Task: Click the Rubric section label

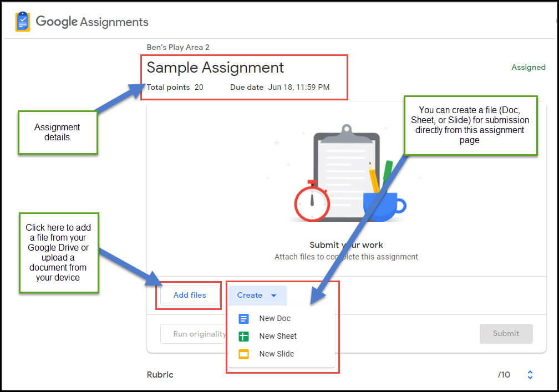Action: [160, 375]
